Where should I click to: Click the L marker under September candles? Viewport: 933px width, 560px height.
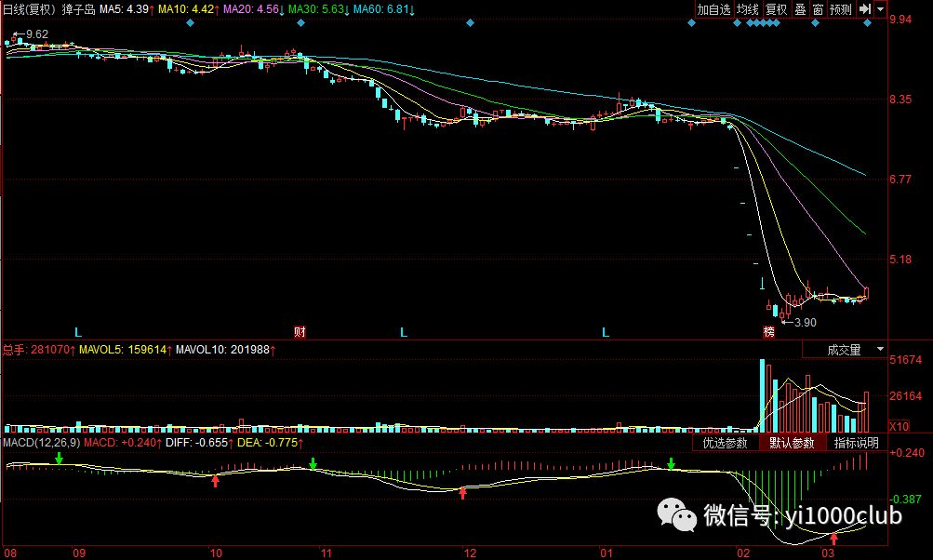pyautogui.click(x=78, y=332)
